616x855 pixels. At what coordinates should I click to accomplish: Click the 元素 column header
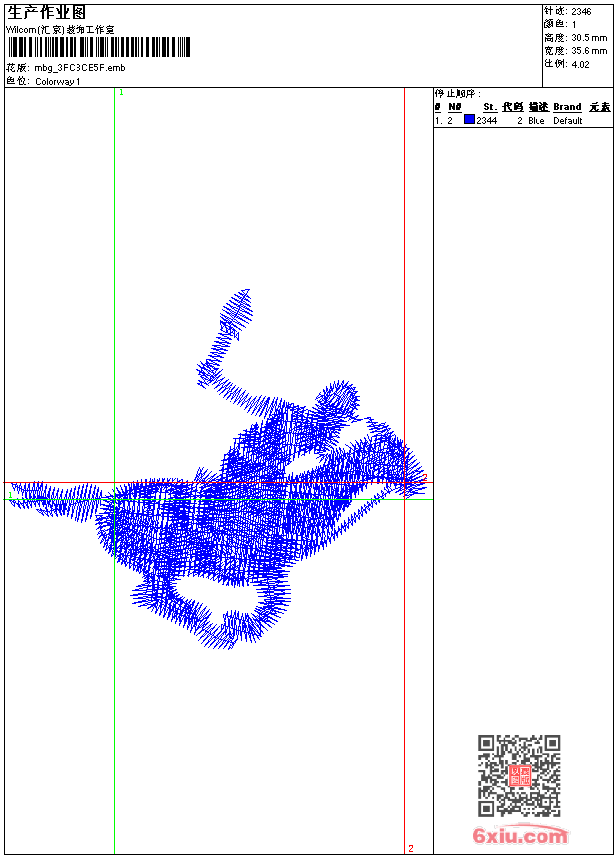pyautogui.click(x=600, y=107)
